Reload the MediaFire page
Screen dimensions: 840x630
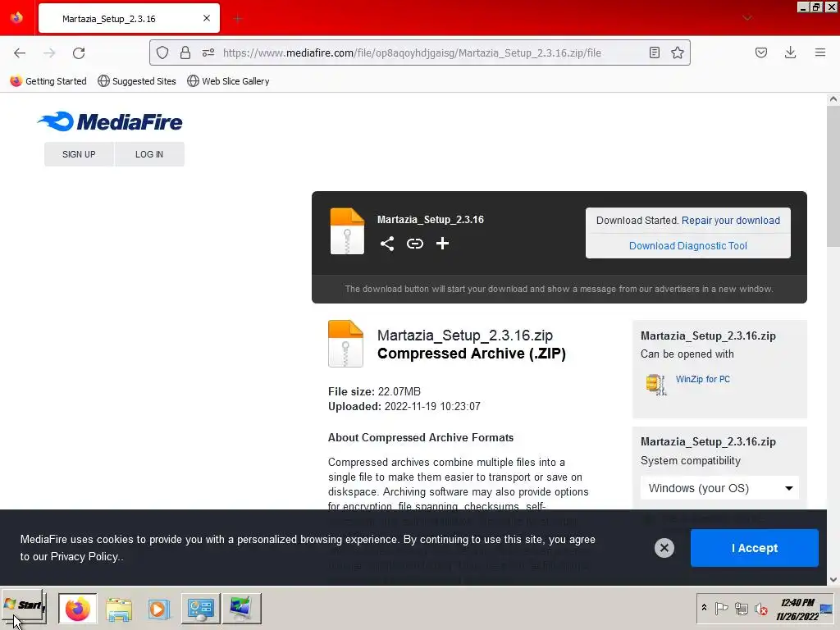pos(79,52)
